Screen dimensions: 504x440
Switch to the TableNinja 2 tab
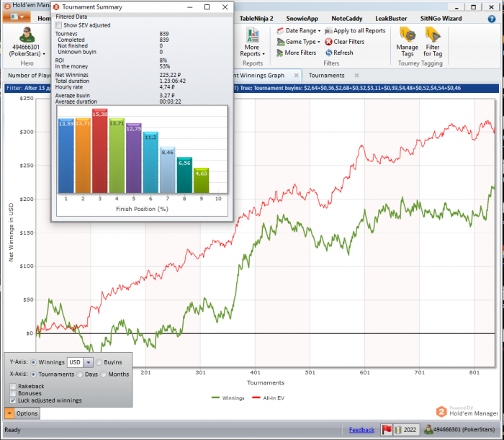[x=256, y=19]
